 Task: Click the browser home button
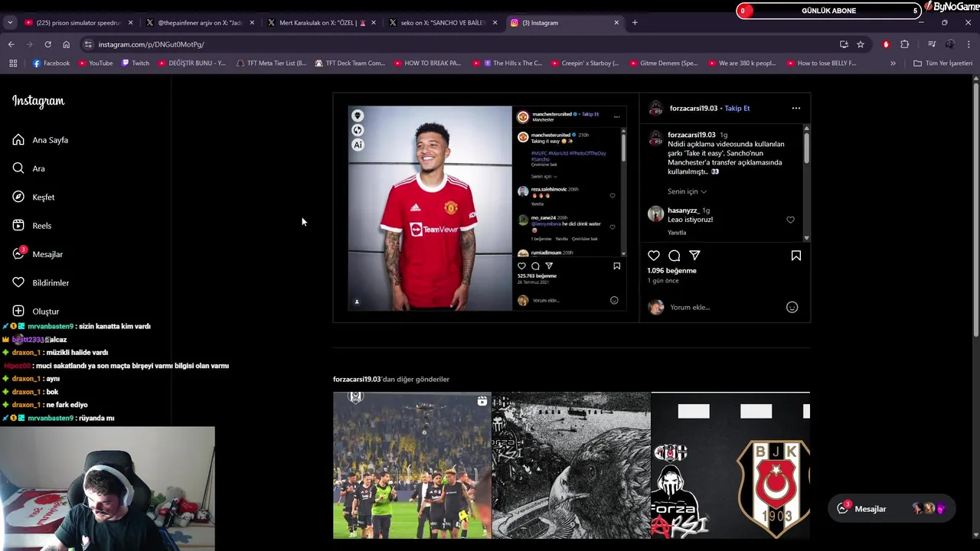tap(66, 44)
